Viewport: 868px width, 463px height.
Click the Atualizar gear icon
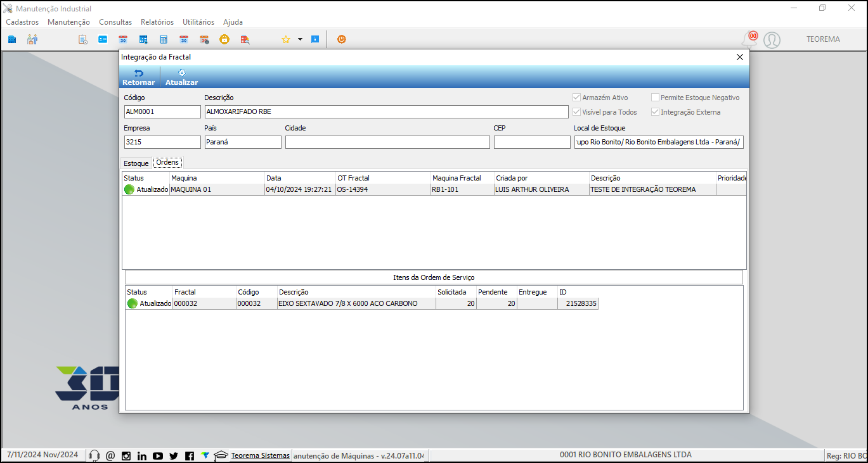coord(181,73)
